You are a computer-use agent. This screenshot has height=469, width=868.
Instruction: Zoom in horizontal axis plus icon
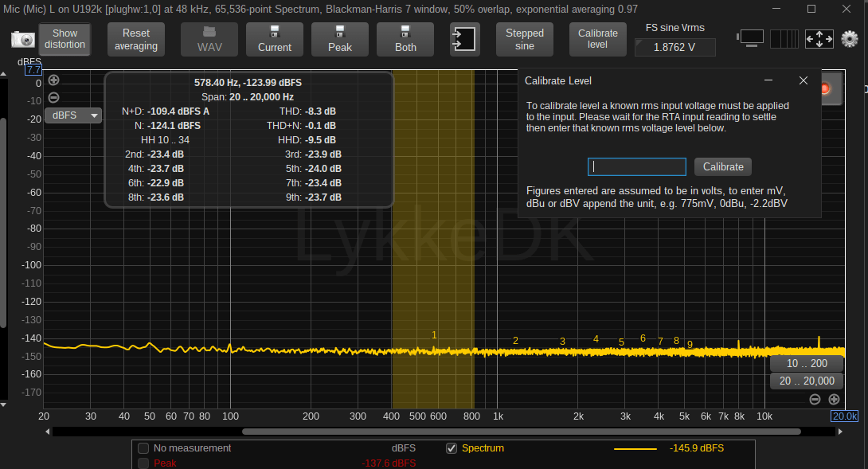point(834,399)
